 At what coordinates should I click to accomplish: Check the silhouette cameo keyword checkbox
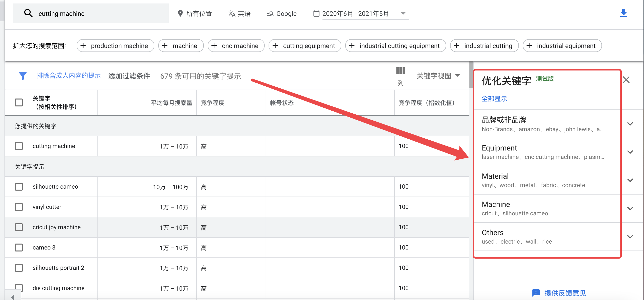click(19, 187)
